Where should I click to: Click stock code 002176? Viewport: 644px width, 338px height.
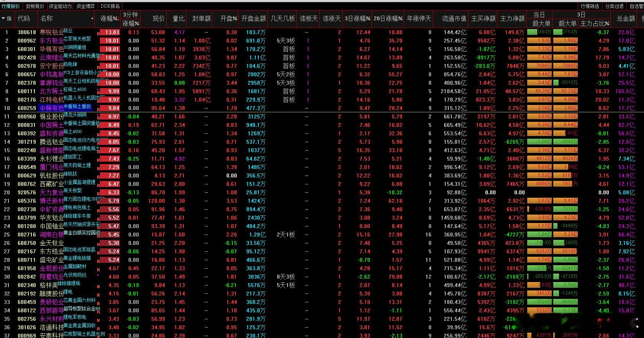click(27, 100)
